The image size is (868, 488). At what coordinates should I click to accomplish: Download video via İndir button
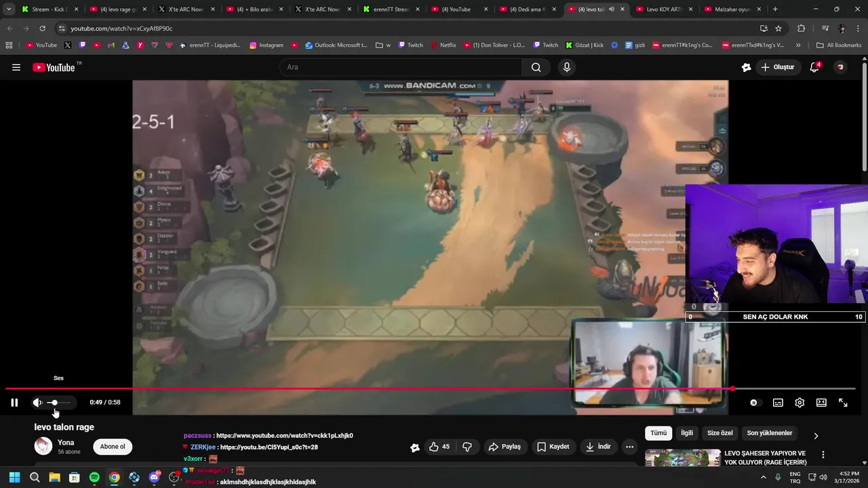coord(598,447)
